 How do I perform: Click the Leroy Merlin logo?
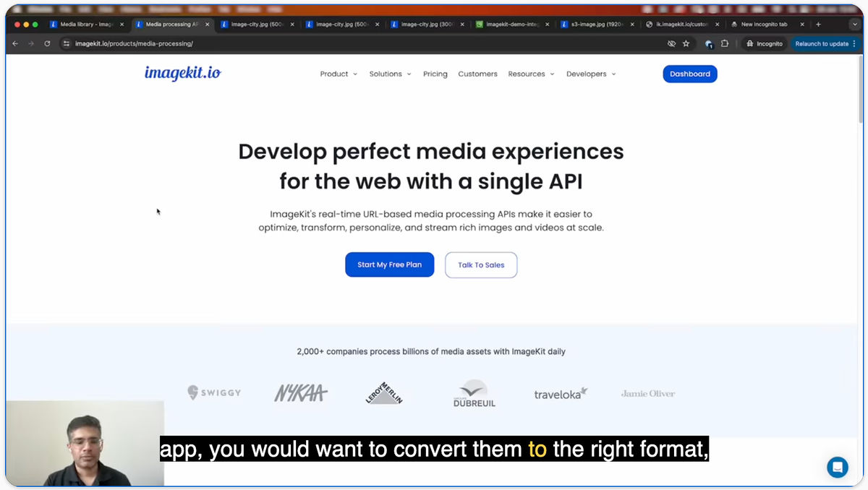[x=384, y=392]
